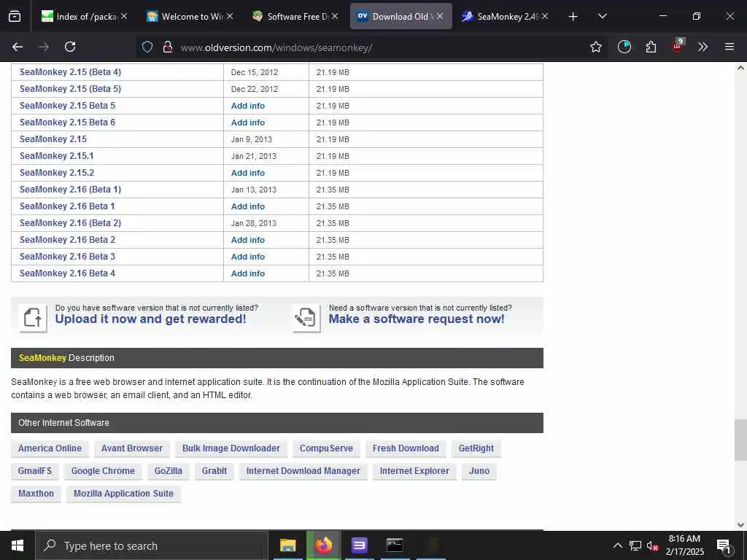Screen dimensions: 747x560
Task: Open SeaMonkey 2.15 Beta 6 link
Action: (67, 122)
